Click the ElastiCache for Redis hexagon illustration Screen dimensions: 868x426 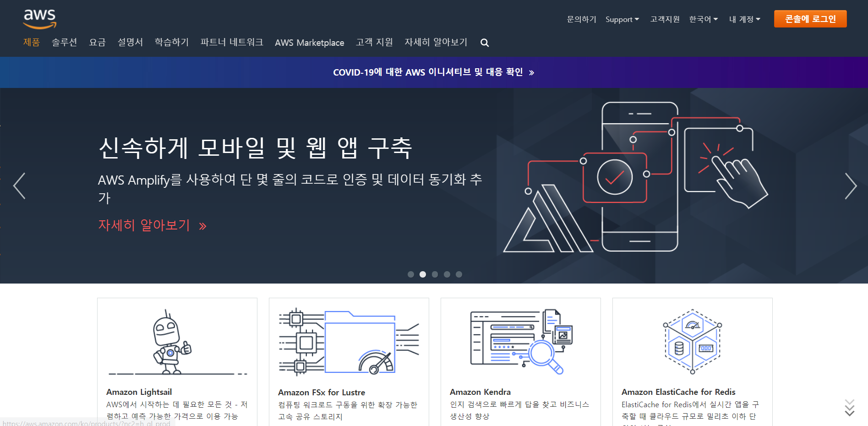pyautogui.click(x=692, y=342)
